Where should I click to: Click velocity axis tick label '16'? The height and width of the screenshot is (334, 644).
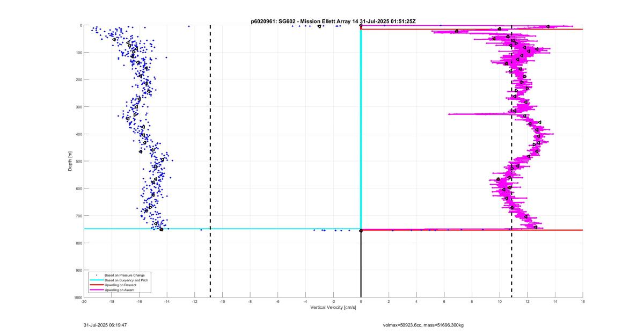(x=583, y=301)
